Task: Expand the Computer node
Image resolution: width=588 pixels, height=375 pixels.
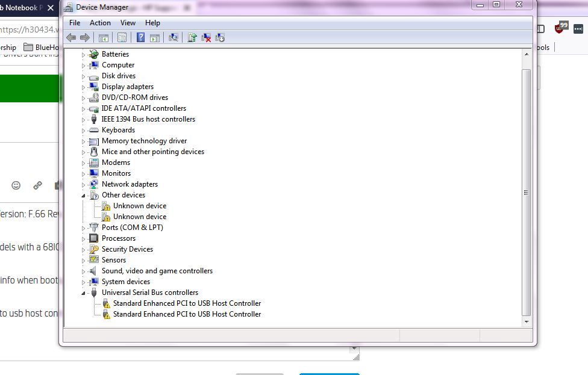Action: tap(83, 66)
